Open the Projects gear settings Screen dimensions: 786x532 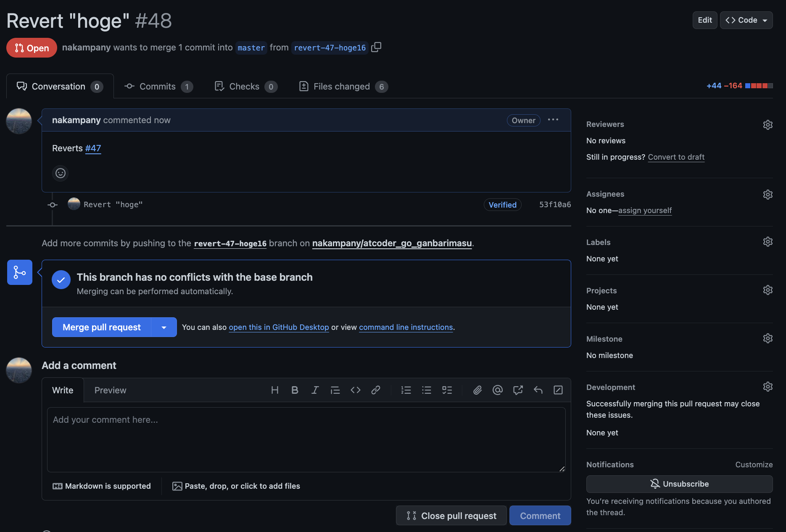pyautogui.click(x=768, y=290)
